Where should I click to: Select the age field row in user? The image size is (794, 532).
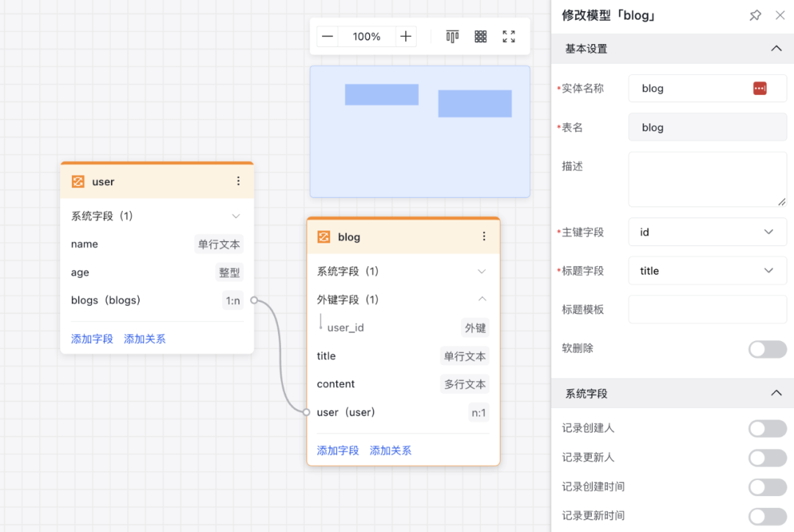pos(157,273)
